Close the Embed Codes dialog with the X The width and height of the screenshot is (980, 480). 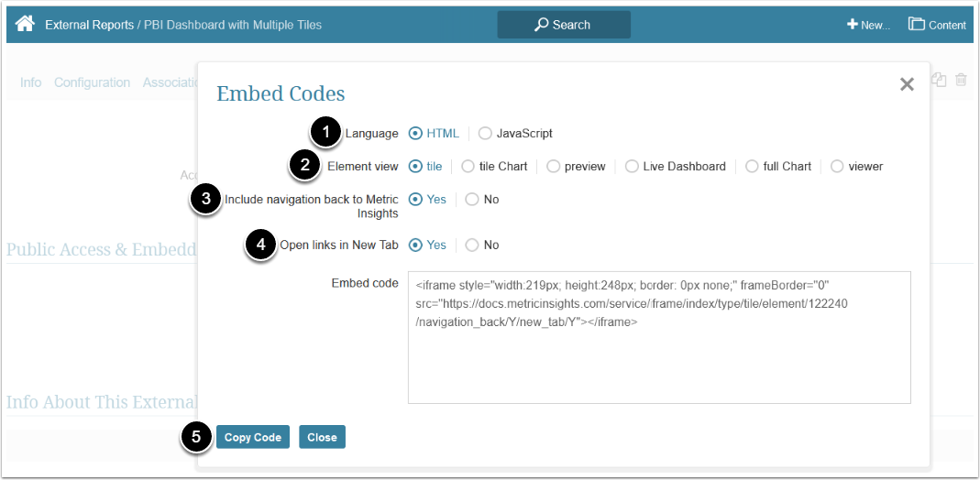(907, 84)
